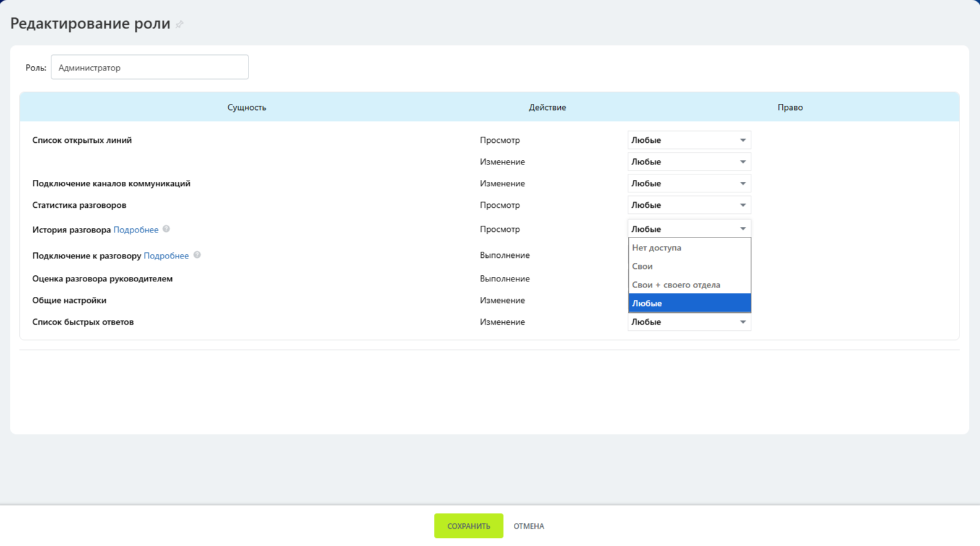Viewport: 980px width, 546px height.
Task: Open the Подробнее link for Подключение к разговору
Action: (166, 255)
